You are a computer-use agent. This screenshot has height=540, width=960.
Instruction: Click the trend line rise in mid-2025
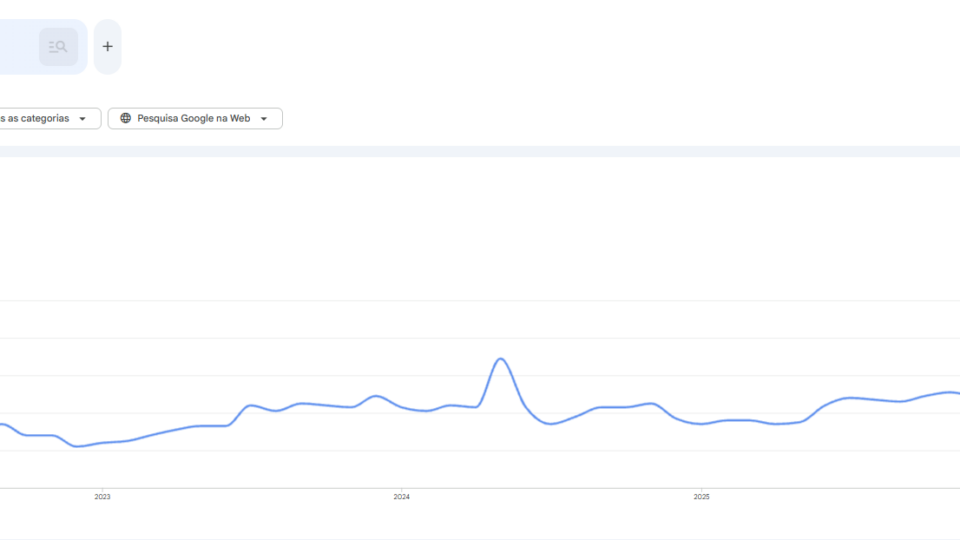[825, 407]
